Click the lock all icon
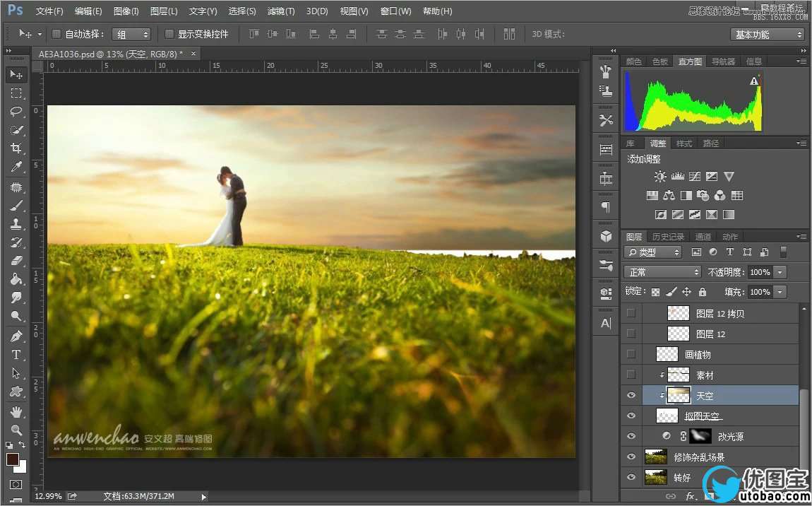Image resolution: width=812 pixels, height=506 pixels. pyautogui.click(x=703, y=292)
